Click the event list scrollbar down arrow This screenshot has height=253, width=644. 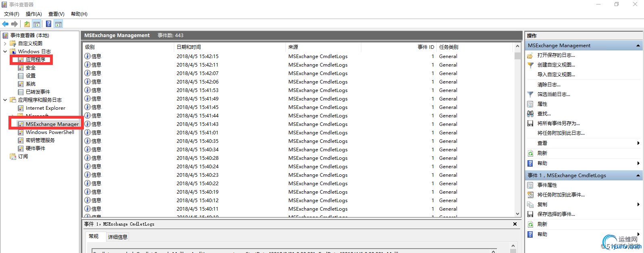tap(518, 214)
